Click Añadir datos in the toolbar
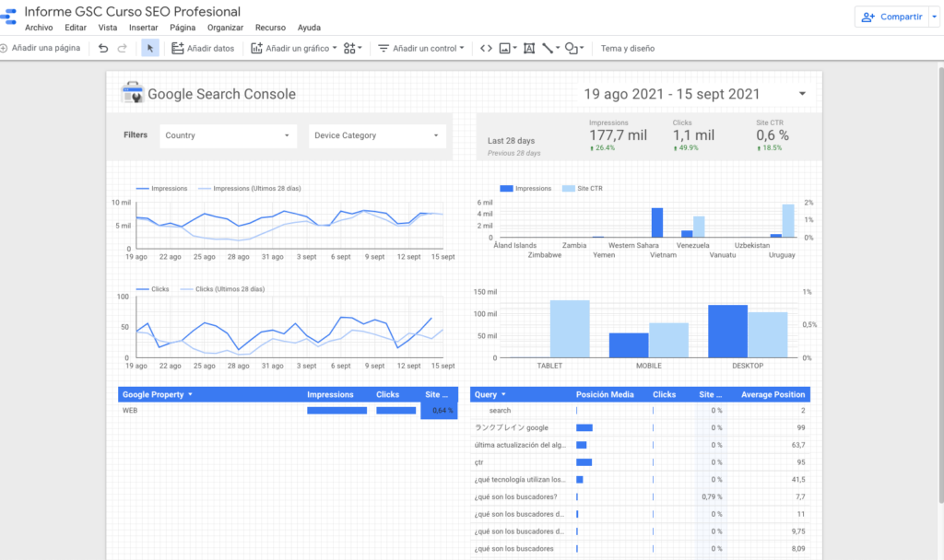Image resolution: width=944 pixels, height=560 pixels. 203,48
